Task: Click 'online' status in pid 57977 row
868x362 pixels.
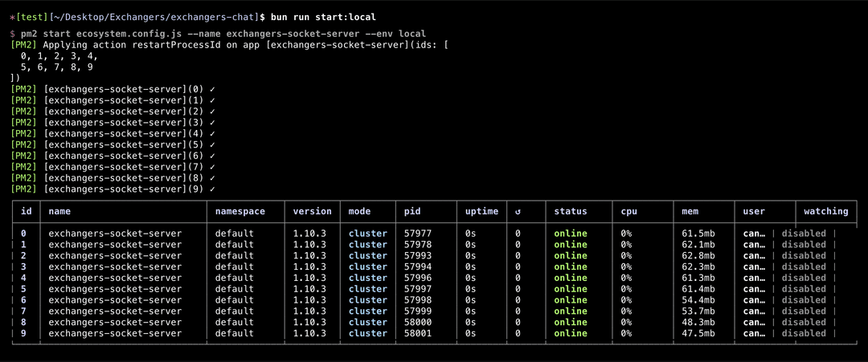Action: tap(571, 234)
